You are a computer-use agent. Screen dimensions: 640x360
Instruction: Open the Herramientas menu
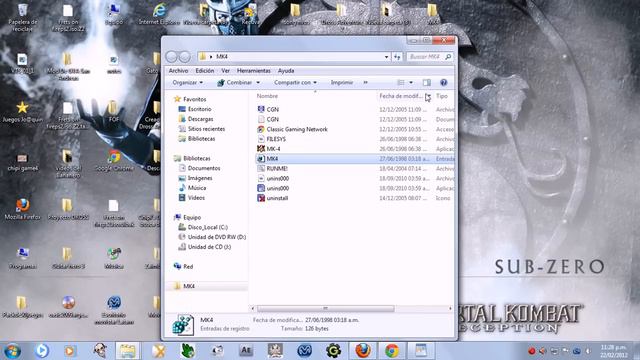point(253,71)
